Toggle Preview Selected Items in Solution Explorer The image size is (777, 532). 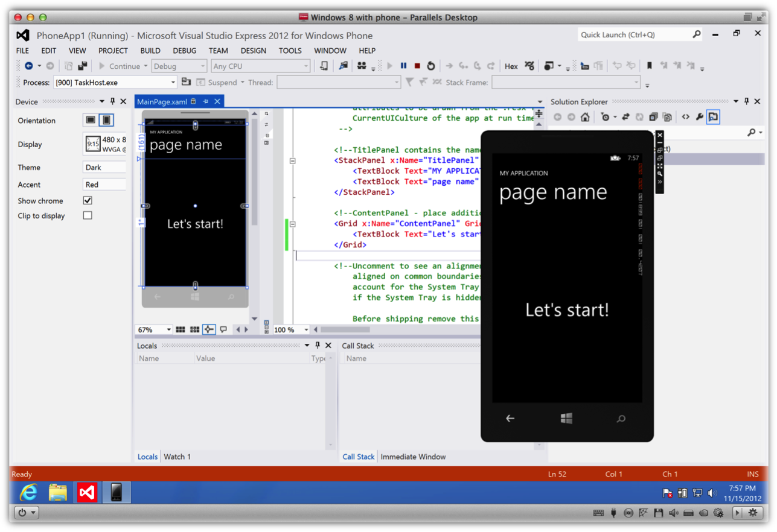click(713, 117)
